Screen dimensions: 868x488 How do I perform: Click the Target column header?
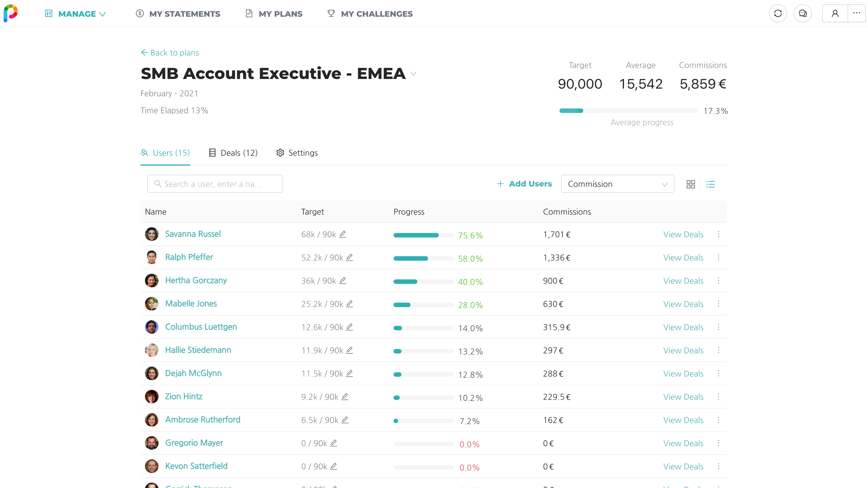[312, 212]
